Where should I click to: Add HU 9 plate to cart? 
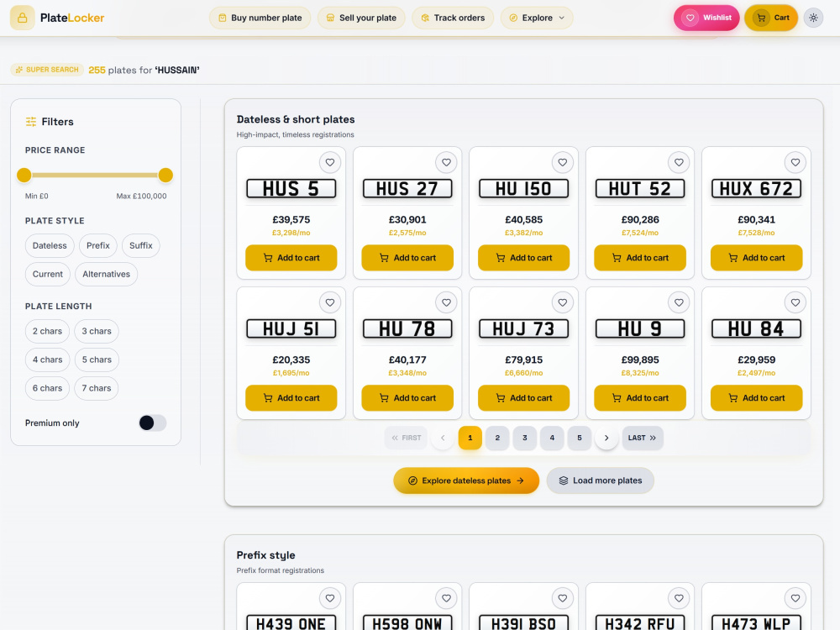[x=639, y=398]
